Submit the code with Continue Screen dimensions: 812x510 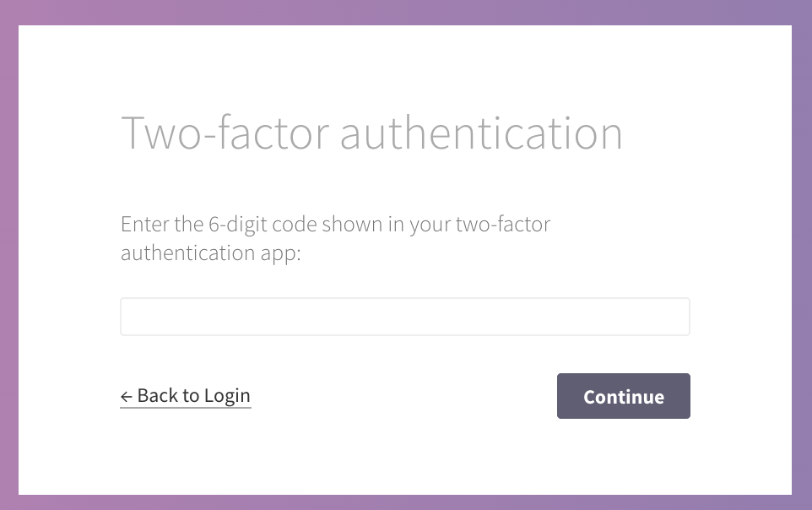coord(624,396)
